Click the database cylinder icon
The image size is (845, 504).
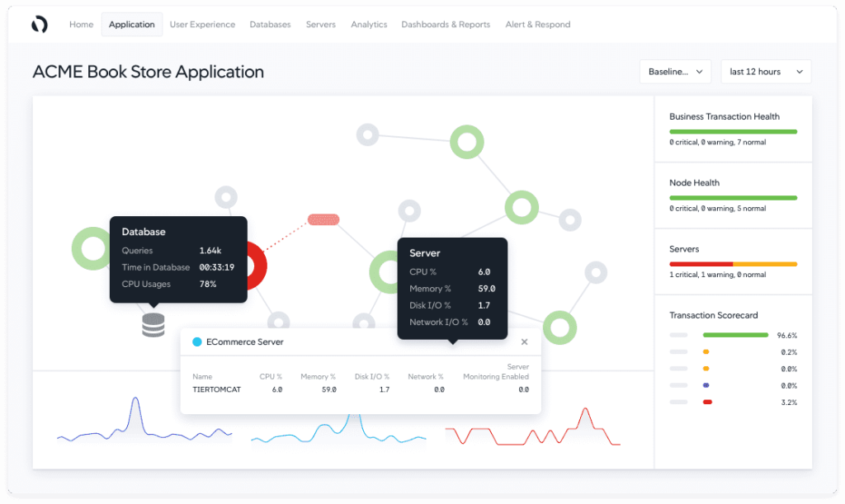pyautogui.click(x=153, y=325)
